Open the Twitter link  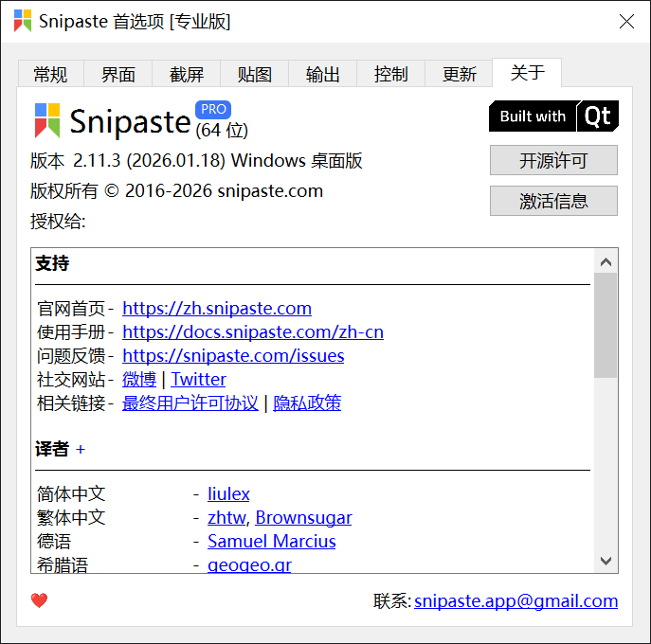pyautogui.click(x=198, y=379)
